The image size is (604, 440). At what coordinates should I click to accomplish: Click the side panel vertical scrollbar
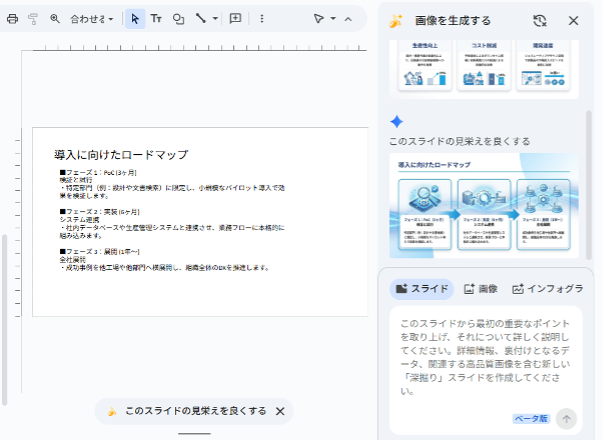coord(589,185)
